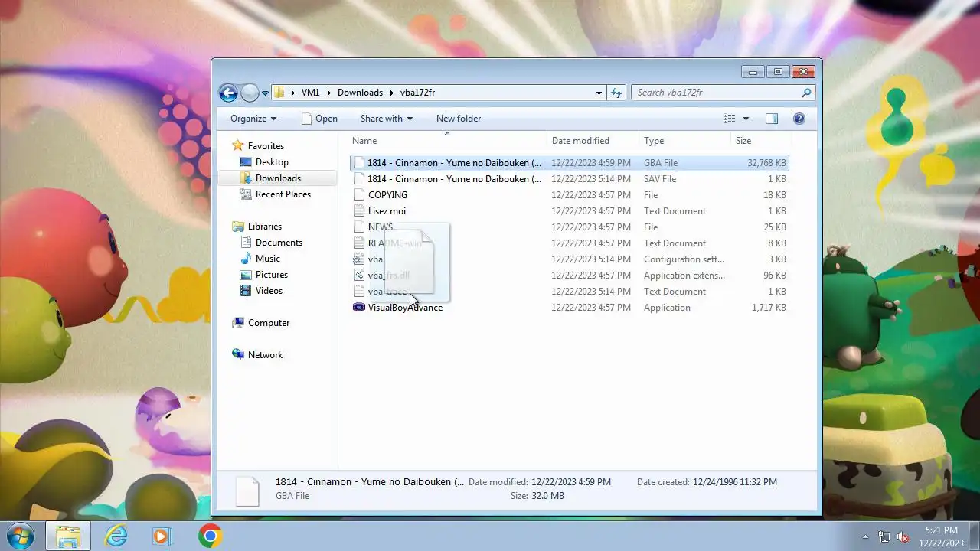
Task: Go back with the Back arrow button
Action: (228, 93)
